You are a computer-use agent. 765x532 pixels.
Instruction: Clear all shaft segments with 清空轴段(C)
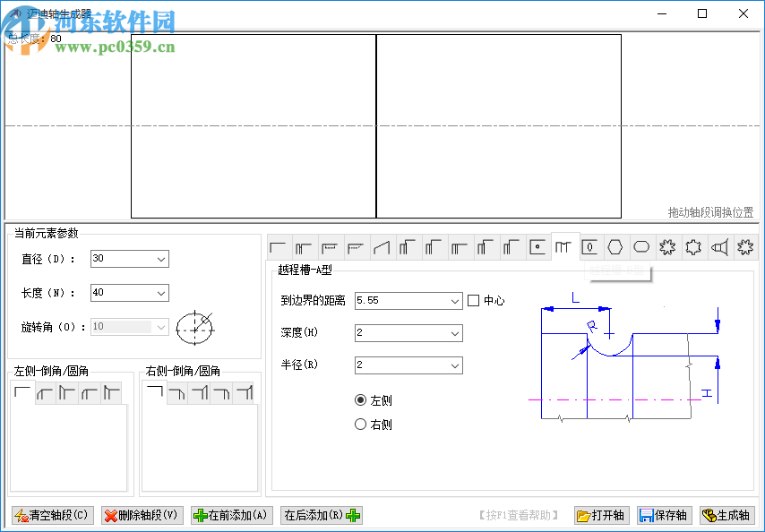pos(52,515)
